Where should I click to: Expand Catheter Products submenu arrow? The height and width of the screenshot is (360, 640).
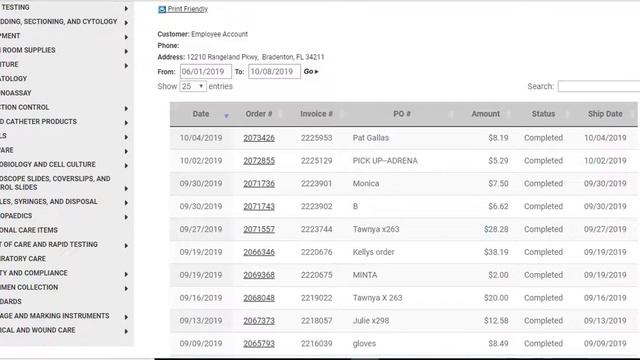(x=126, y=123)
